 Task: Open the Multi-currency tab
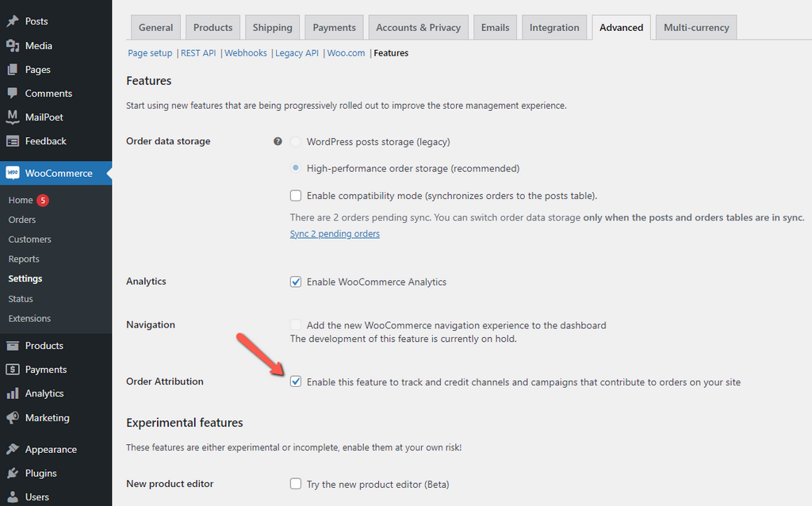[x=695, y=26]
